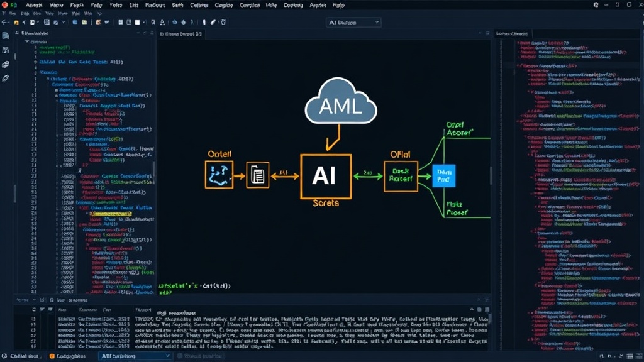Screen dimensions: 644x362
Task: Click the back arrow in the toolbar
Action: [5, 22]
